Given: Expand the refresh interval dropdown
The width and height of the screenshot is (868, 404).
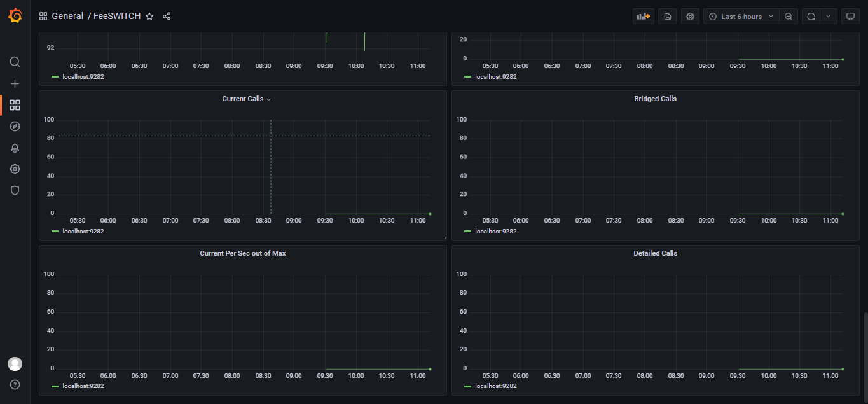Looking at the screenshot, I should [x=828, y=17].
